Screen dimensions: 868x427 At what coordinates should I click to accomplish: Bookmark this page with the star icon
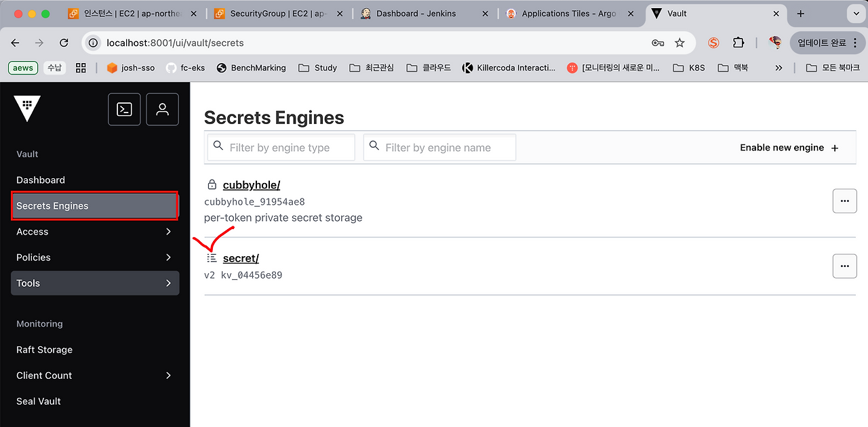point(679,43)
